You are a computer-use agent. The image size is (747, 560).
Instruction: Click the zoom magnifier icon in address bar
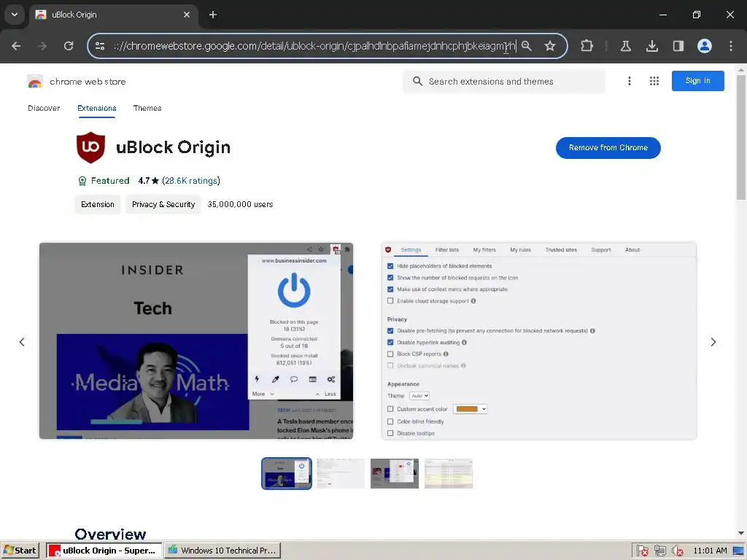coord(527,46)
